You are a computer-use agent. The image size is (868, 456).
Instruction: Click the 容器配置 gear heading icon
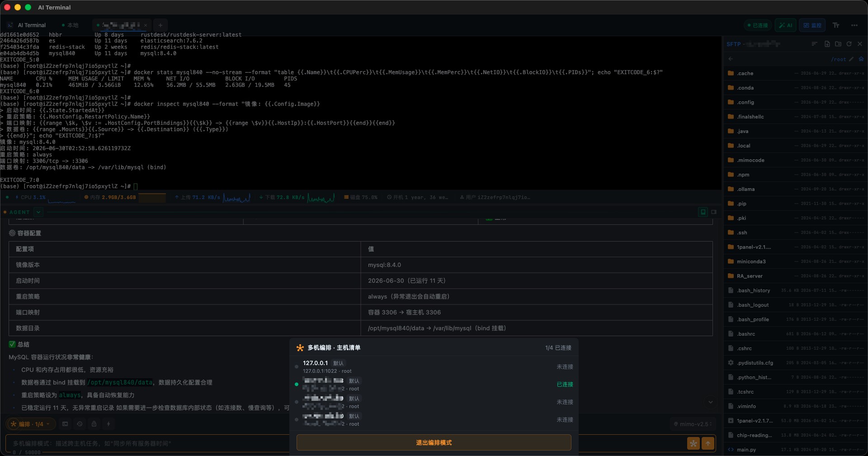(x=12, y=233)
